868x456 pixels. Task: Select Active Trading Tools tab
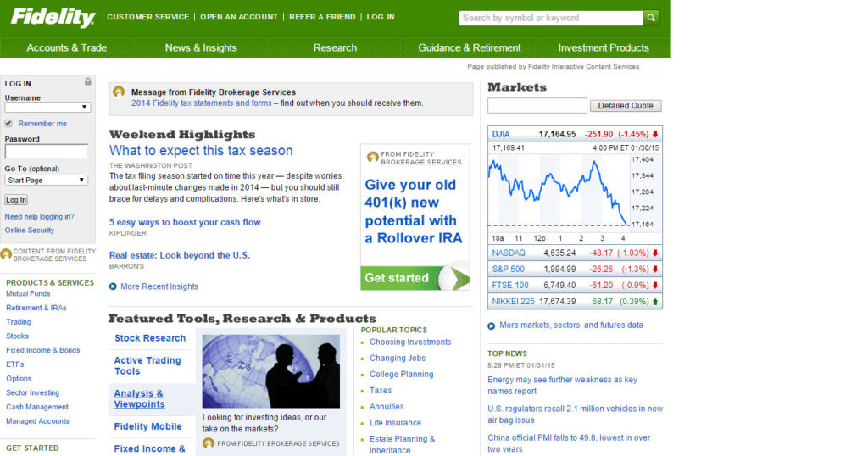click(x=147, y=366)
